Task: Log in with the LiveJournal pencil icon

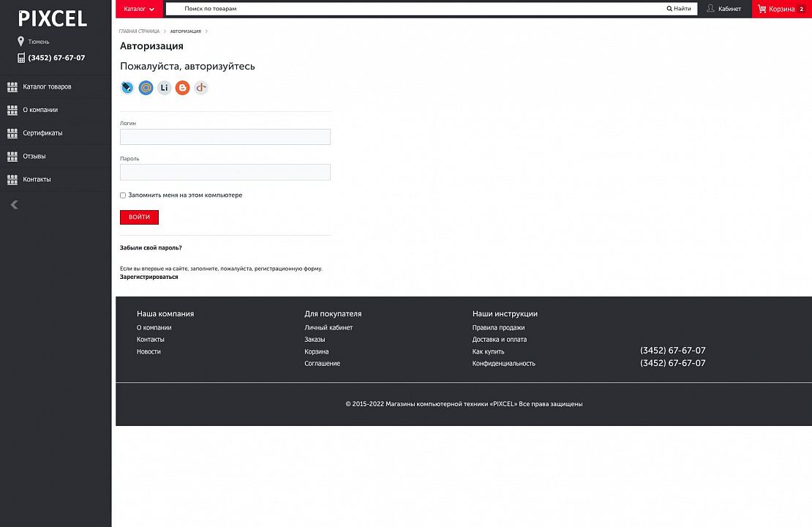Action: [127, 88]
